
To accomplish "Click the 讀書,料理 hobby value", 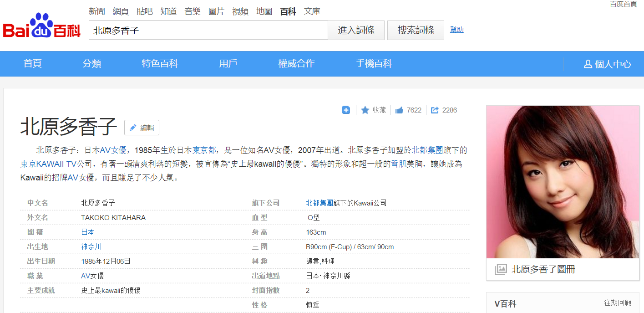I will [x=320, y=261].
